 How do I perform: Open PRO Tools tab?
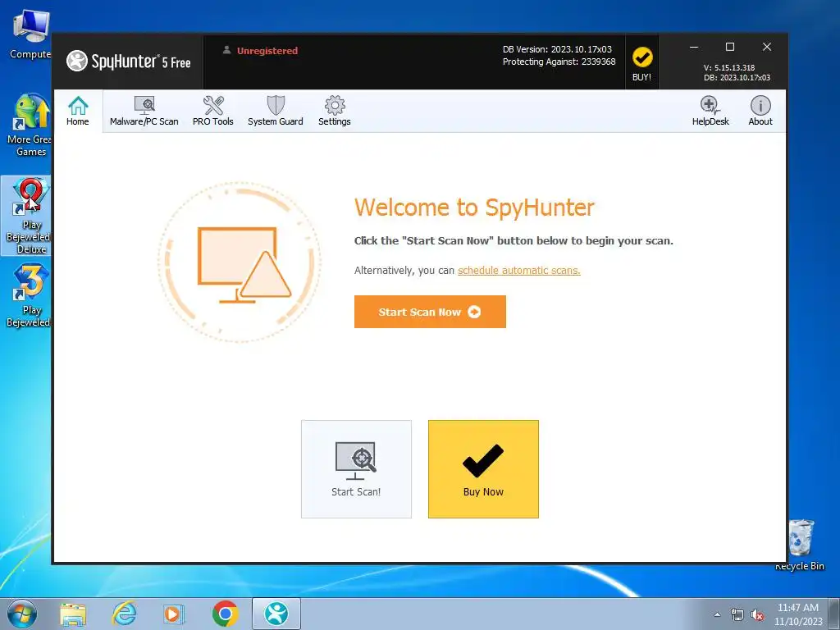pyautogui.click(x=212, y=111)
